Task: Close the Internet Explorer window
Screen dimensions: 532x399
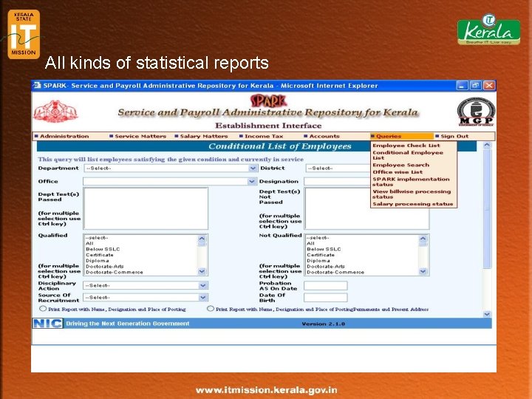Action: (489, 86)
